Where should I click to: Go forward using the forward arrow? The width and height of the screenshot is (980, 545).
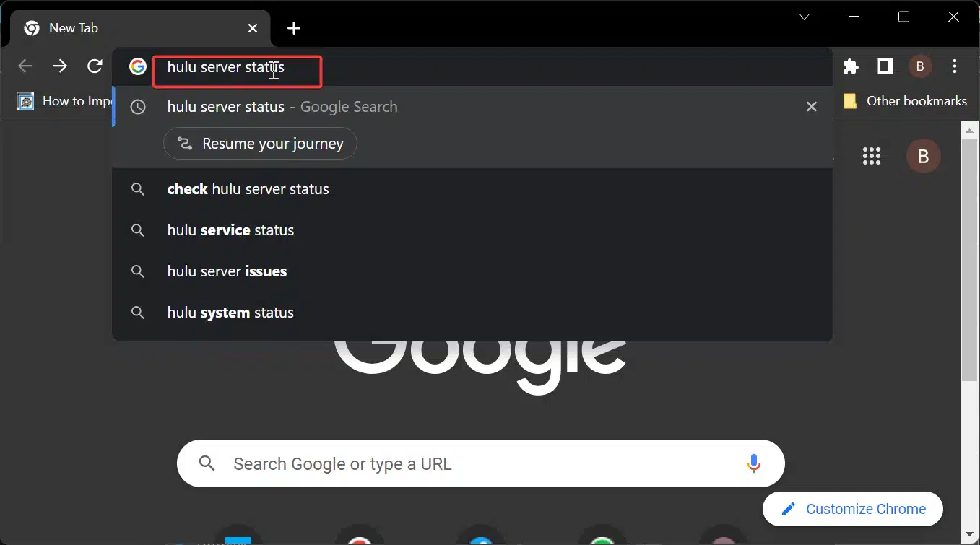pyautogui.click(x=60, y=66)
